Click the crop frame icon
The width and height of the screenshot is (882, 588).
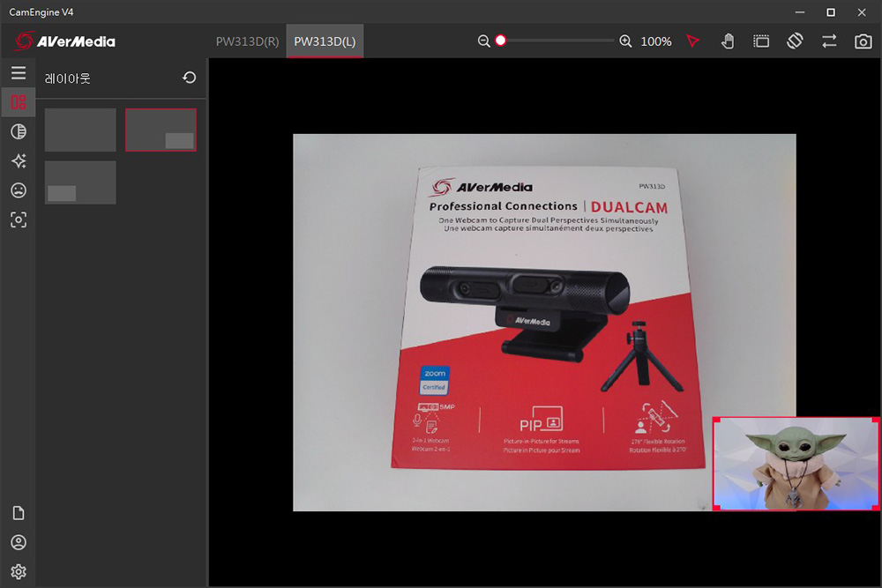[761, 41]
